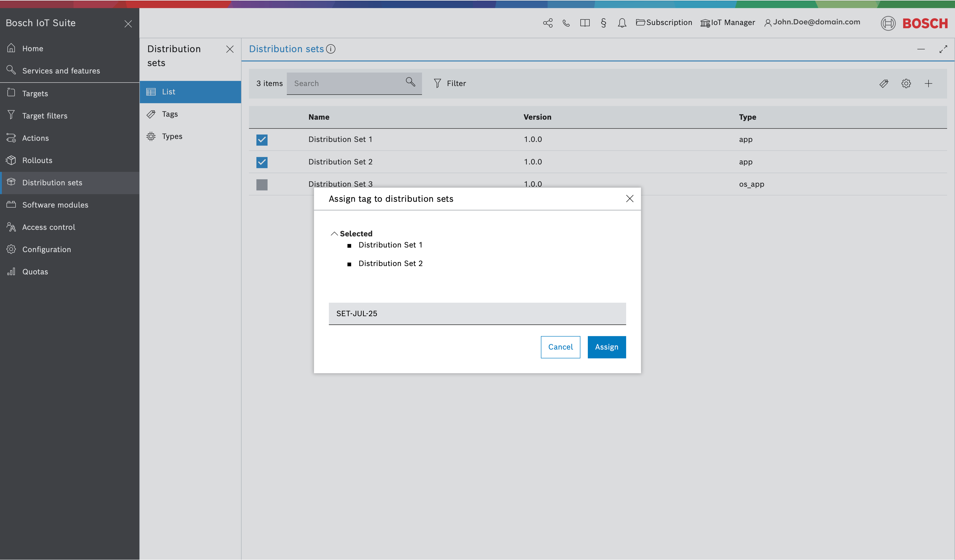The height and width of the screenshot is (560, 955).
Task: Uncheck Distribution Set 1 checkbox
Action: [x=262, y=140]
